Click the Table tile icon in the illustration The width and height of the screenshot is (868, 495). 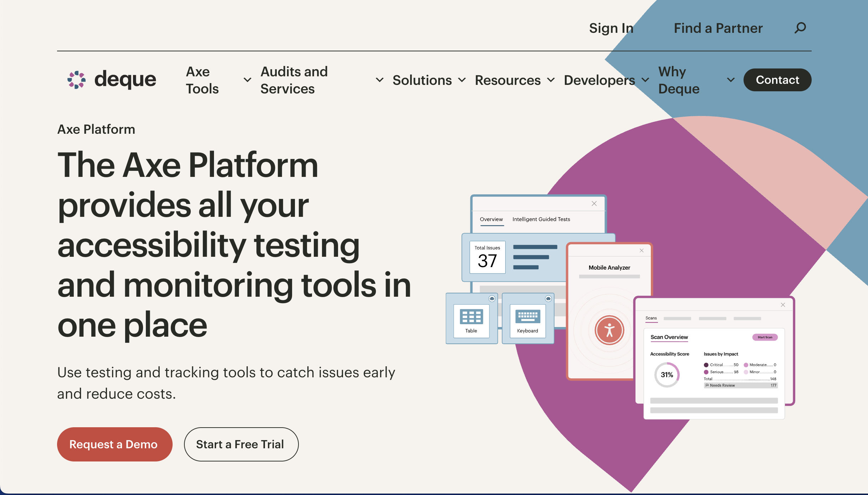pyautogui.click(x=471, y=317)
